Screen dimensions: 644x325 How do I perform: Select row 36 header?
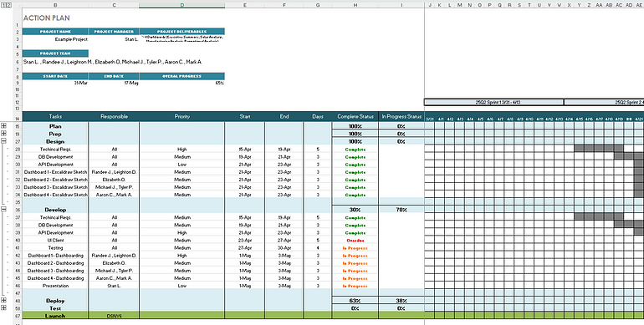point(18,210)
